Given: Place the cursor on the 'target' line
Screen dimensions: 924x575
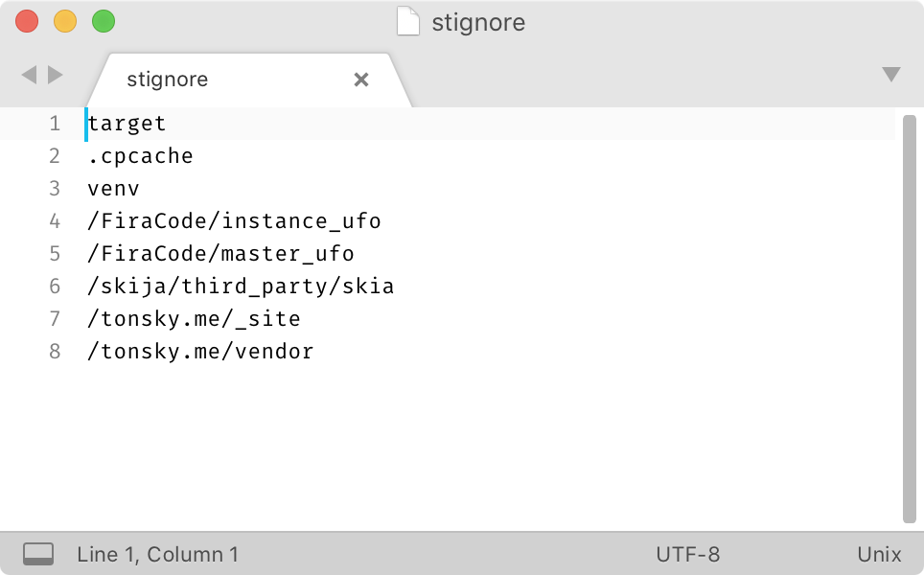Looking at the screenshot, I should point(127,124).
